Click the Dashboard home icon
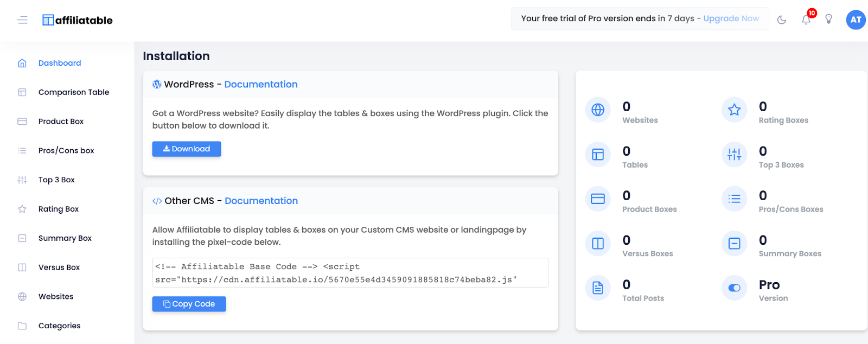The image size is (868, 344). [22, 63]
